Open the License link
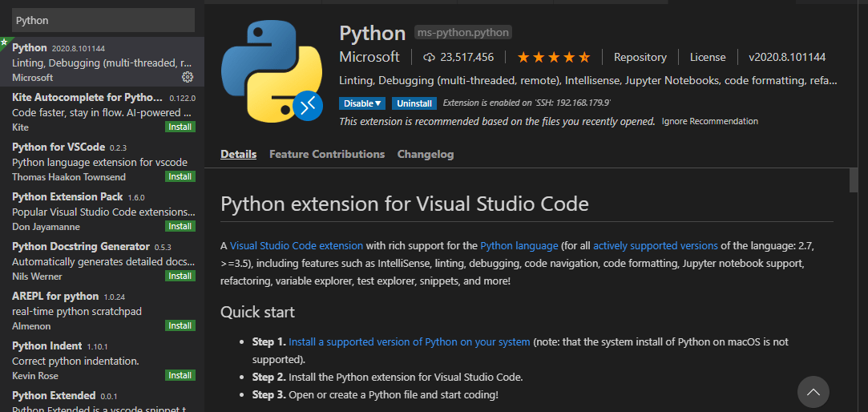Image resolution: width=868 pixels, height=412 pixels. coord(708,57)
